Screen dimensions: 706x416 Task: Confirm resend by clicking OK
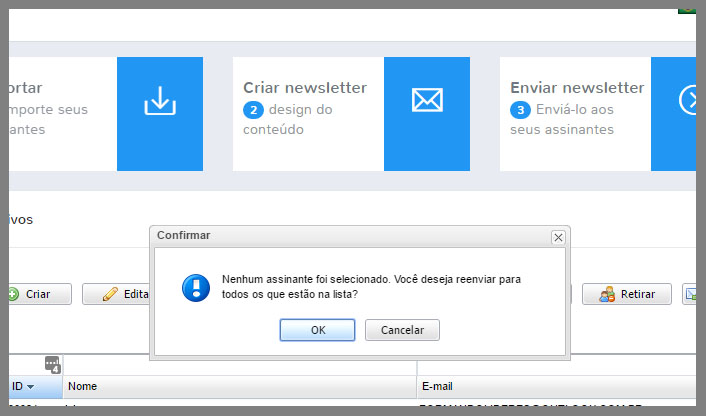tap(317, 330)
